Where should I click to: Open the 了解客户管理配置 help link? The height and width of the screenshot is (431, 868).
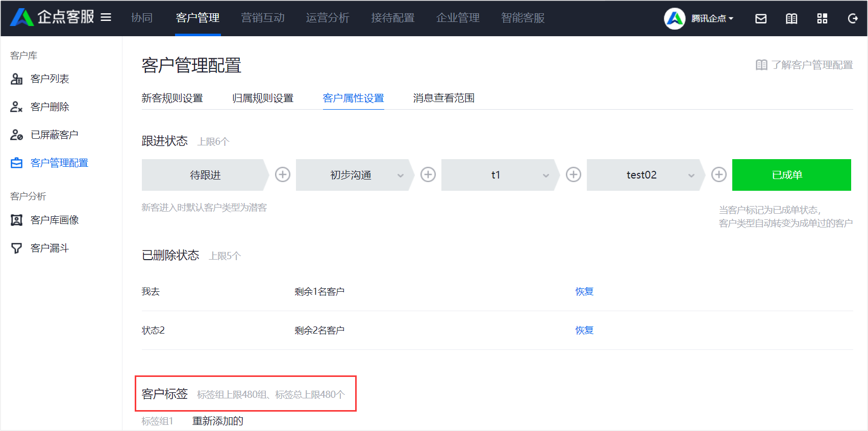tap(812, 65)
